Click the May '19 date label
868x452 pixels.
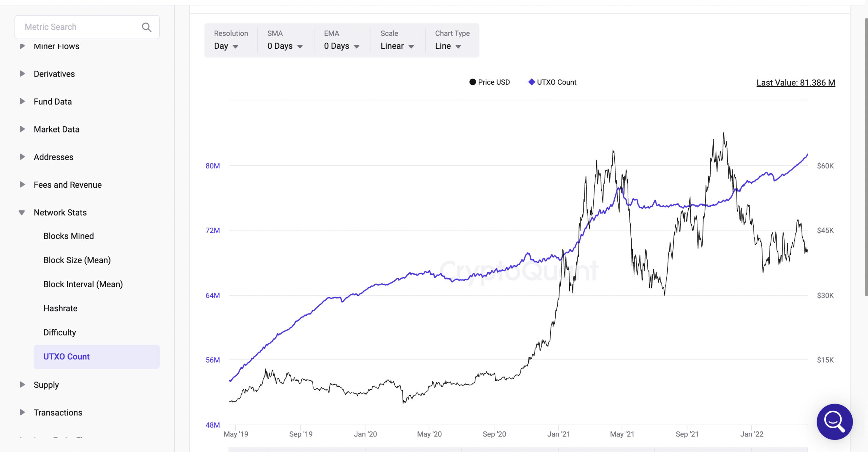[x=236, y=434]
